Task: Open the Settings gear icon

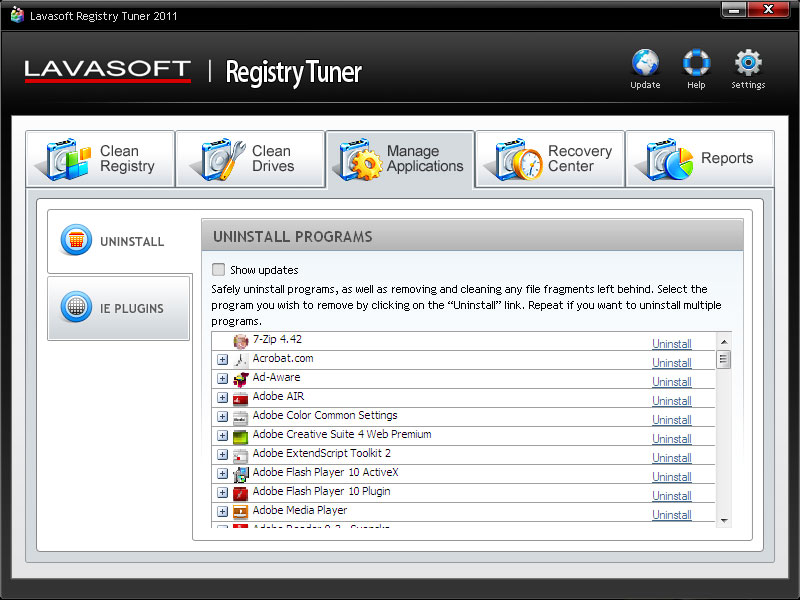Action: (x=748, y=63)
